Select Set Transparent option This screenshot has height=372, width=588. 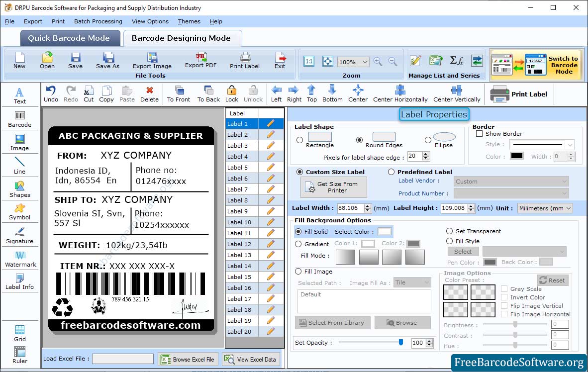449,231
